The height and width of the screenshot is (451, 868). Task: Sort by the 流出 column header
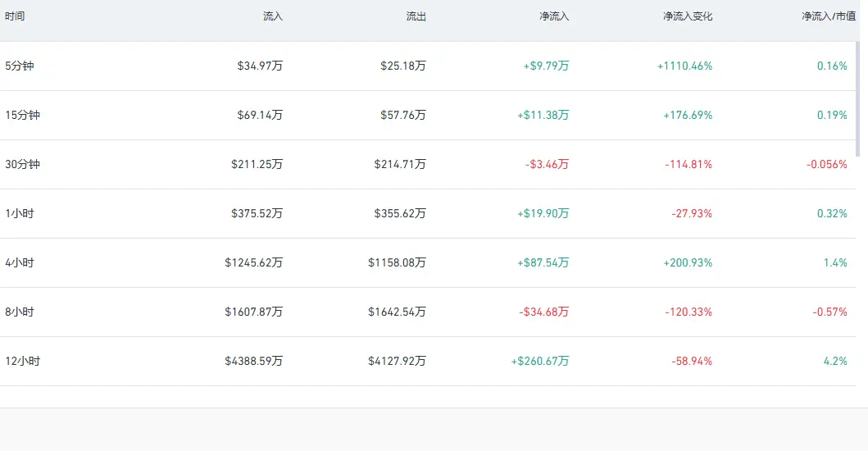pyautogui.click(x=416, y=16)
